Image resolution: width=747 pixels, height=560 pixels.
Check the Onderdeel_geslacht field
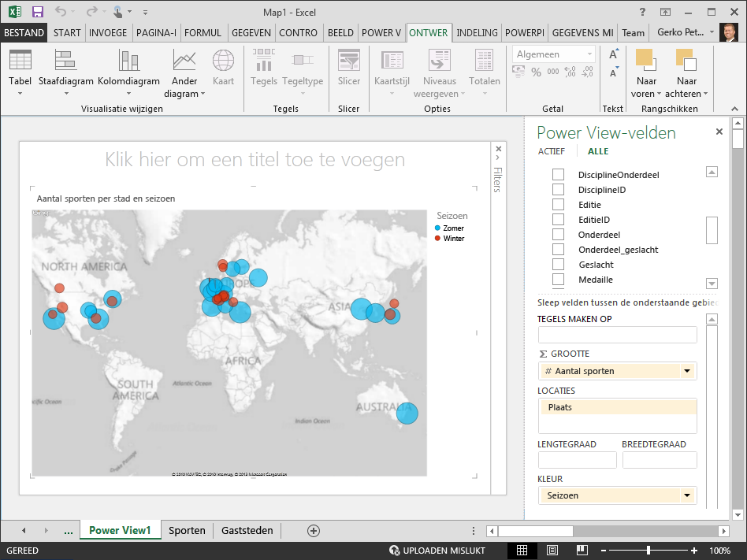pos(558,249)
